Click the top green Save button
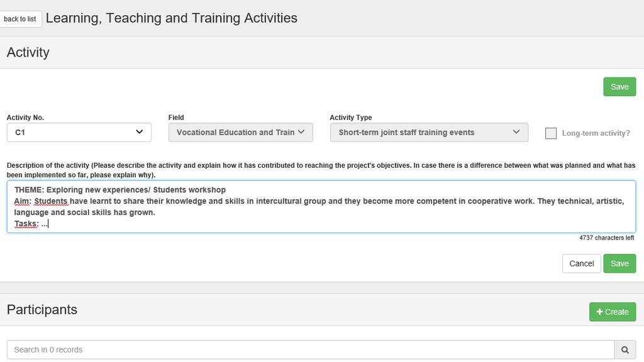 click(x=619, y=87)
